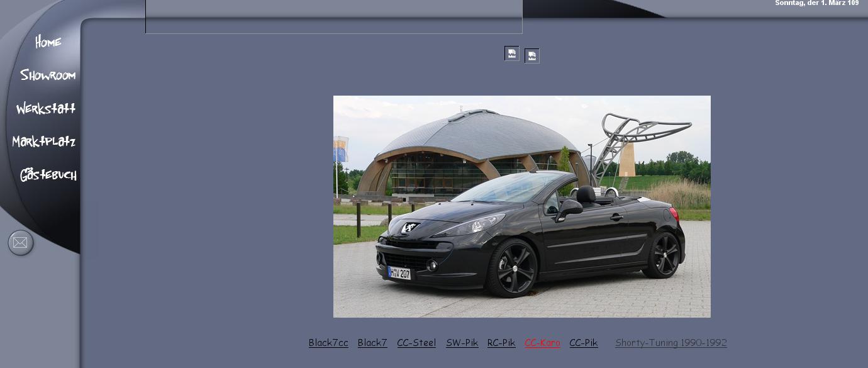This screenshot has width=868, height=368.
Task: Click the black Peugeot convertible photo
Action: (x=522, y=206)
